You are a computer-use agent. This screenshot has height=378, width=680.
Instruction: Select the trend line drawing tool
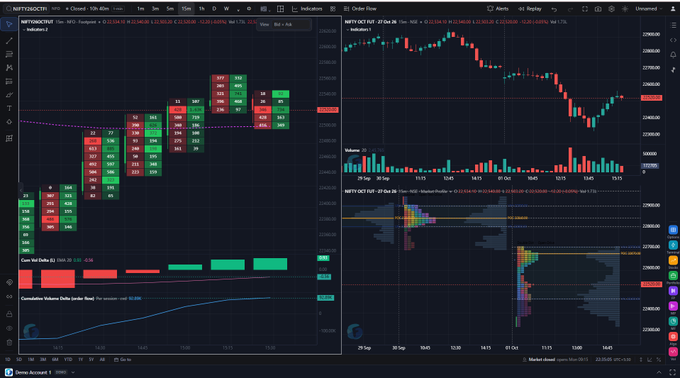[x=9, y=41]
